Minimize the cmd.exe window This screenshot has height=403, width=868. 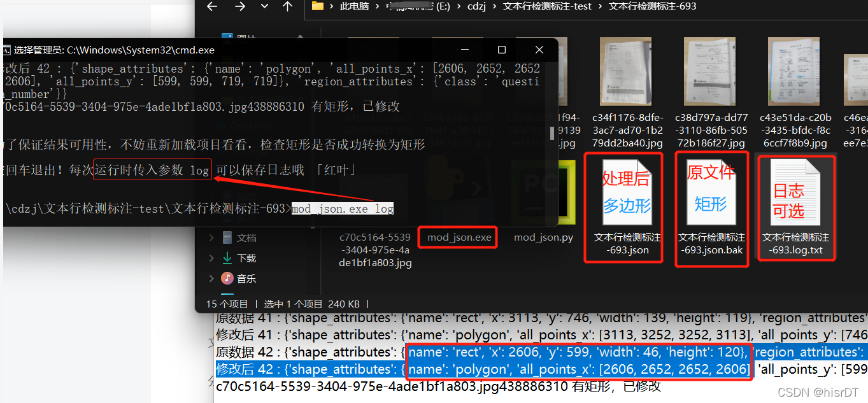tap(464, 50)
